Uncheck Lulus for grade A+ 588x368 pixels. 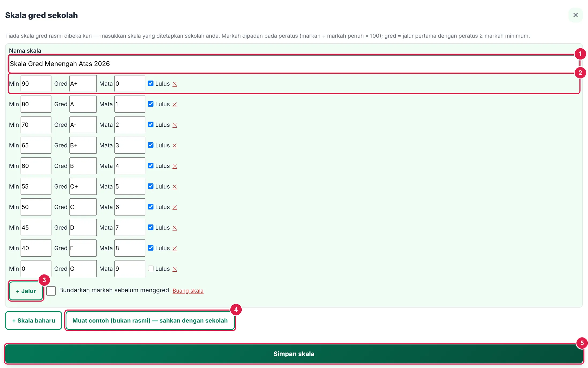coord(151,83)
